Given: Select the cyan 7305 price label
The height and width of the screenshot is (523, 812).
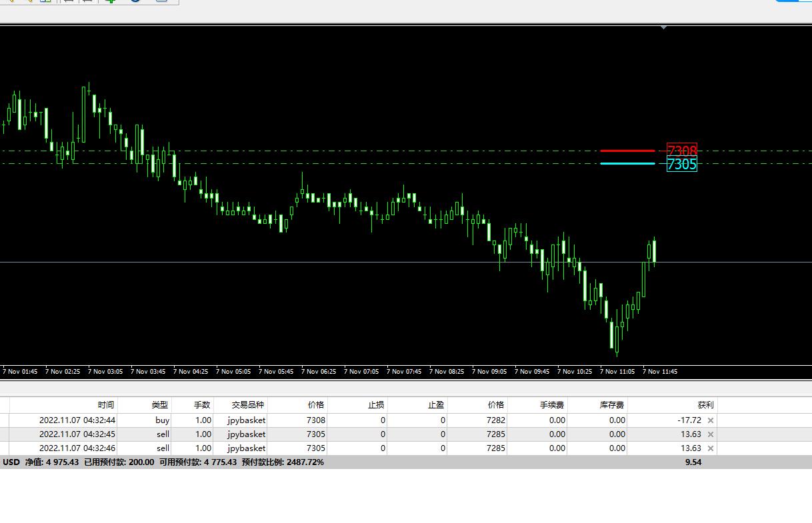Looking at the screenshot, I should pos(682,164).
